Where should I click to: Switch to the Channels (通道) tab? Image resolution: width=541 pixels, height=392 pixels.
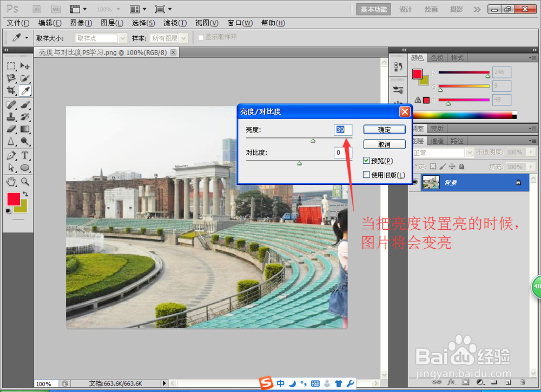point(437,141)
